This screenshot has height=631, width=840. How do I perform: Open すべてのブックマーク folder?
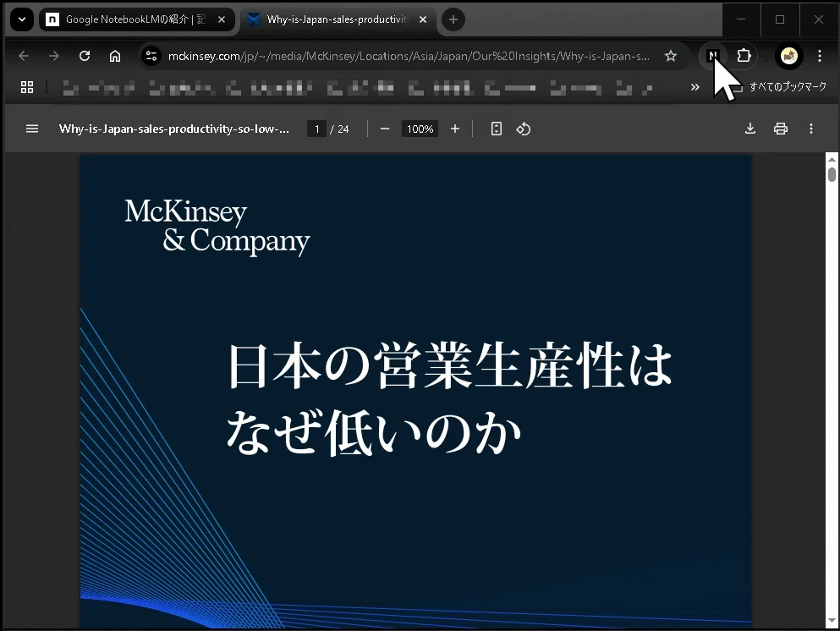click(779, 87)
